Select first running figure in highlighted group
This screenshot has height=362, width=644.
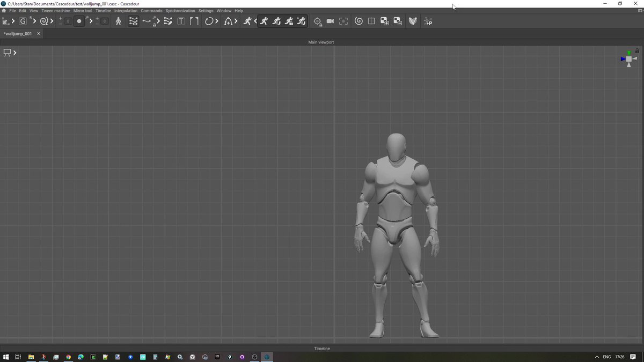coord(264,21)
